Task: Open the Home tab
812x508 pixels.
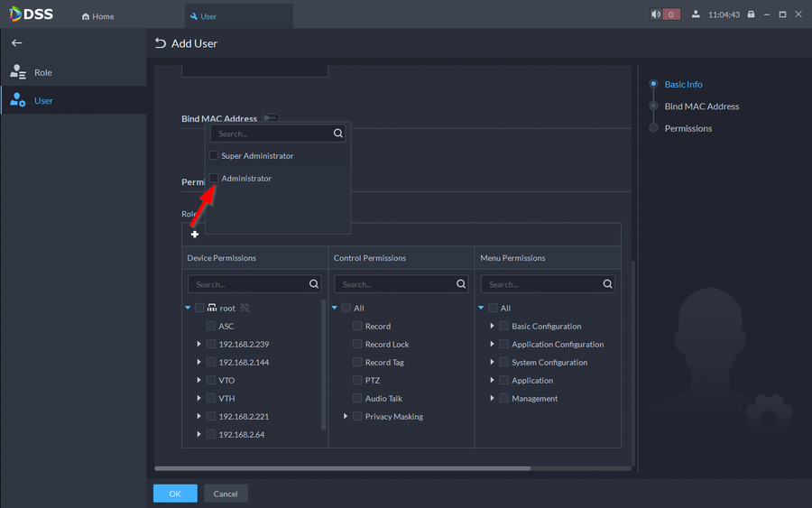Action: click(x=97, y=16)
